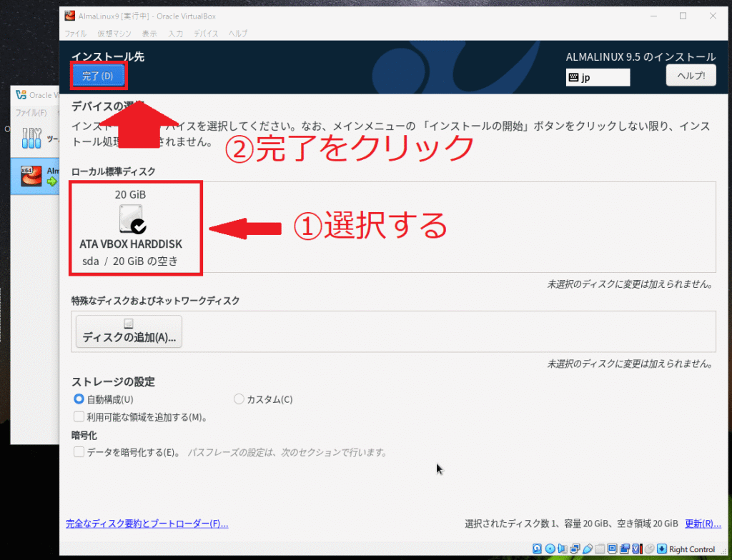Click the 'ALMALINUX 9.5 のインストール' heading

[640, 57]
